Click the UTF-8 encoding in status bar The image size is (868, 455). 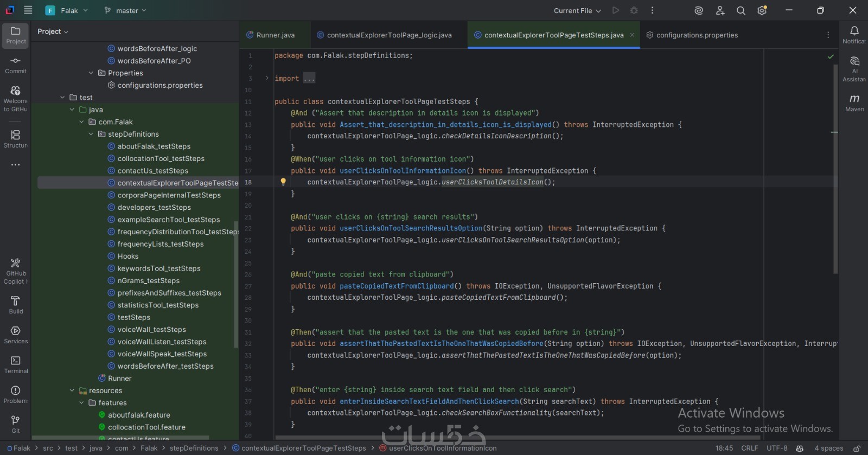(x=777, y=448)
